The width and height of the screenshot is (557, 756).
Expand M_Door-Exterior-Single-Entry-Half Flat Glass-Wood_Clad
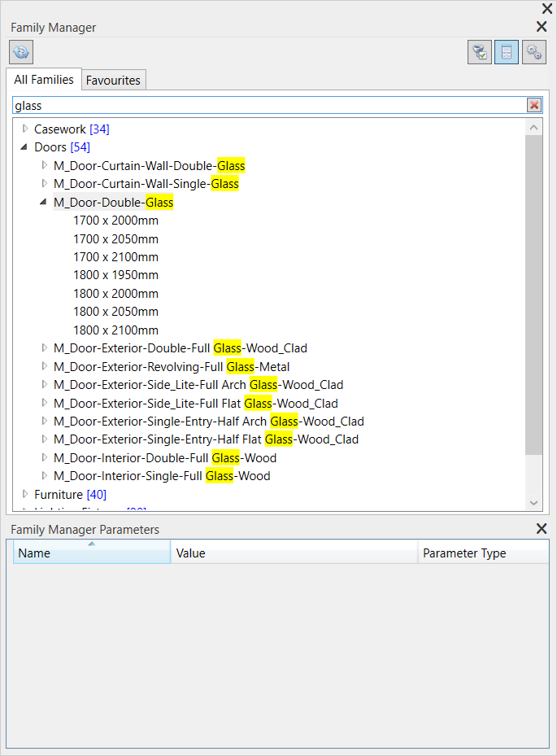tap(45, 439)
